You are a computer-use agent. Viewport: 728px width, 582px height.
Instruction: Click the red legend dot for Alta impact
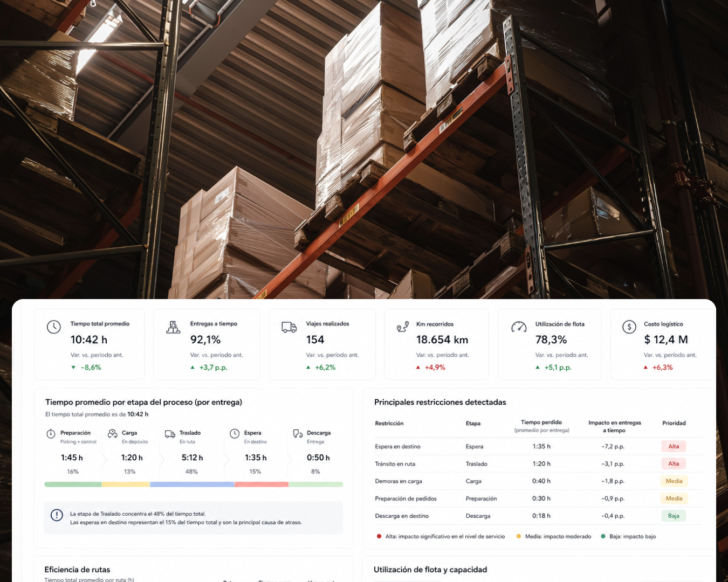[x=379, y=536]
